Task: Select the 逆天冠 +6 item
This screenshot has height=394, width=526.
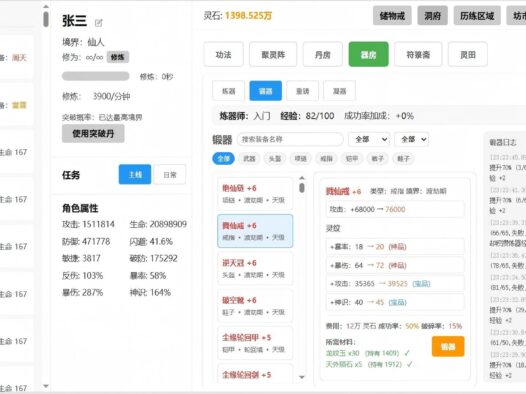Action: pyautogui.click(x=255, y=268)
